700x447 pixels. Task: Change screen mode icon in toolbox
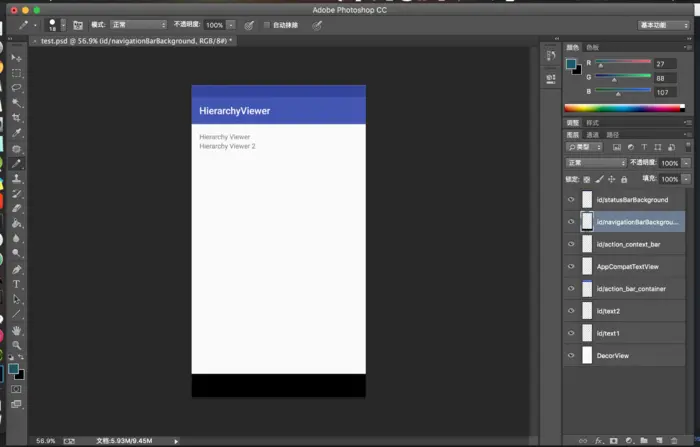[x=16, y=404]
